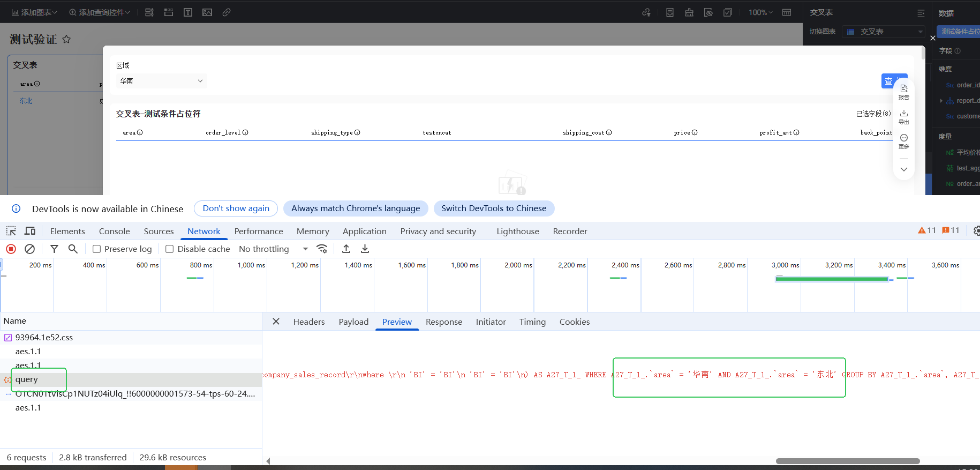Click the import HAR upload icon
This screenshot has height=470, width=980.
[346, 249]
